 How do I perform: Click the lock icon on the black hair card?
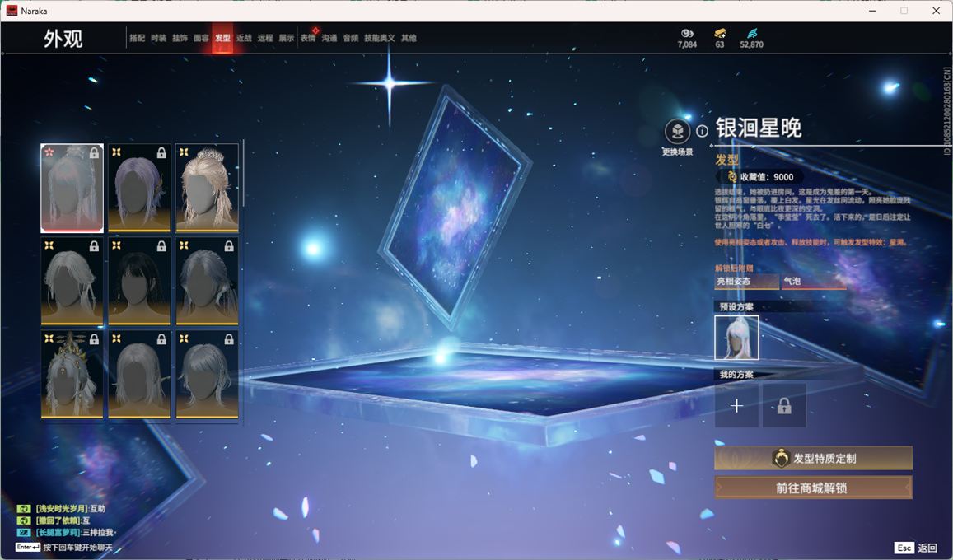point(161,246)
